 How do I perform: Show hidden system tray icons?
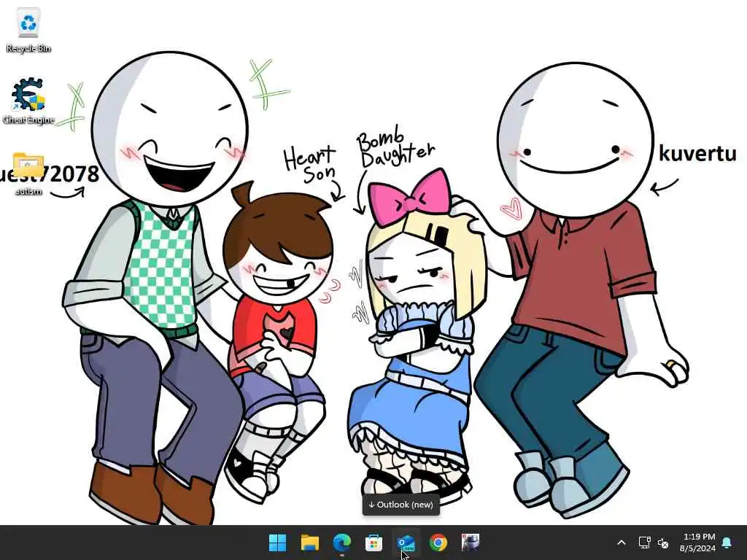point(622,542)
